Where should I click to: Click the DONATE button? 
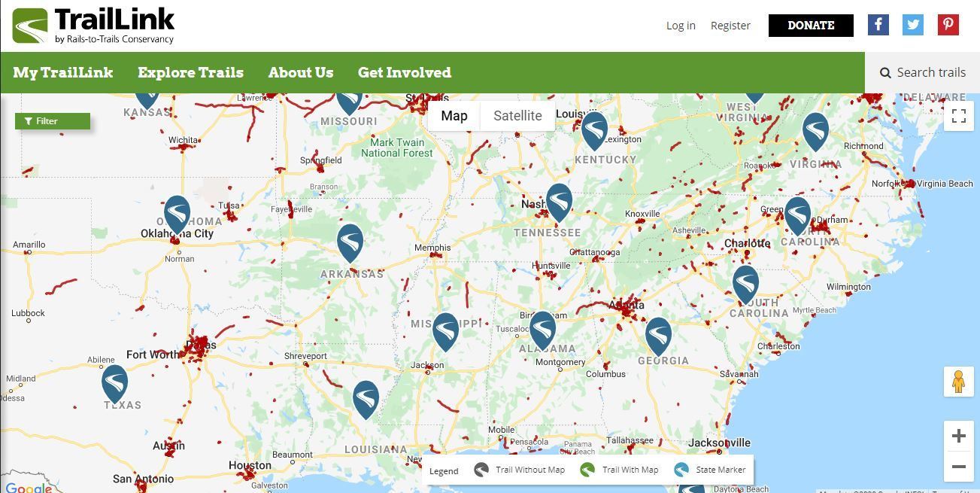pyautogui.click(x=811, y=26)
